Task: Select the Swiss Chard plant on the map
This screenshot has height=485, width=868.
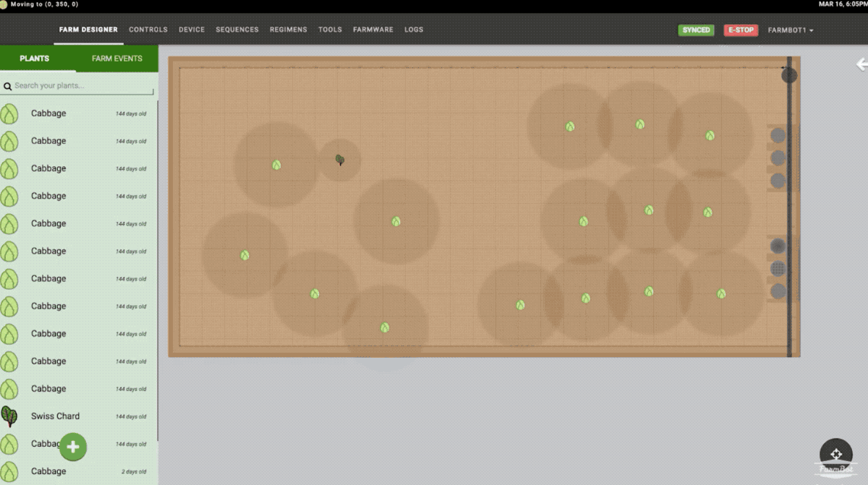Action: (340, 160)
